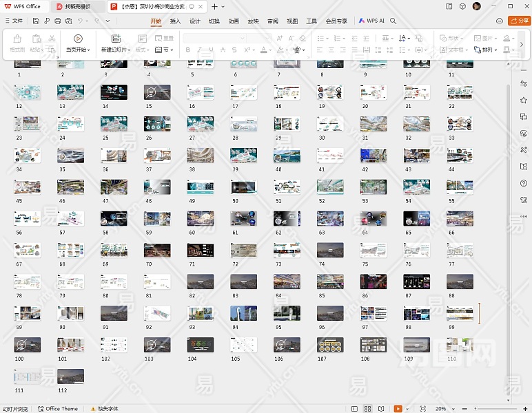Click the orange slideshow play button

click(398, 409)
